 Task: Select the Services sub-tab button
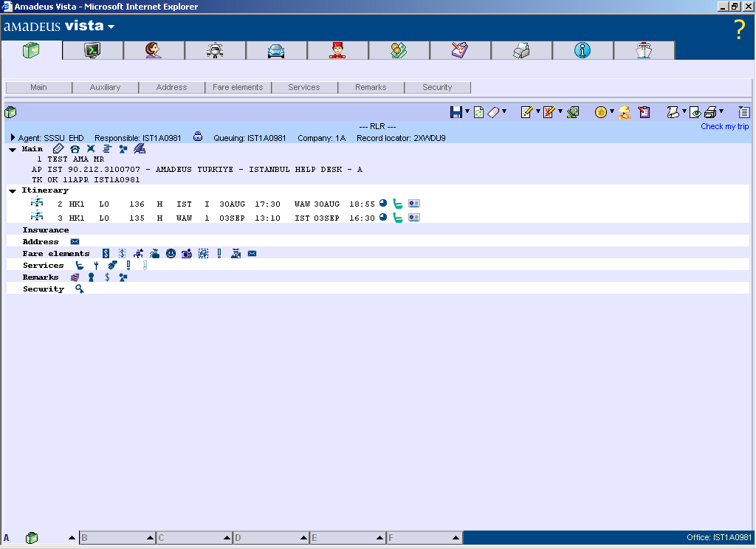304,87
